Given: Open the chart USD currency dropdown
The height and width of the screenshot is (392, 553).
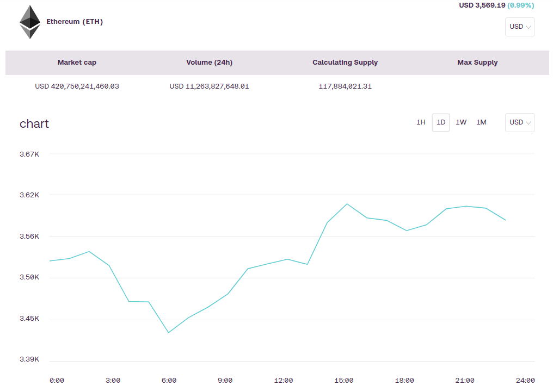Looking at the screenshot, I should point(520,122).
